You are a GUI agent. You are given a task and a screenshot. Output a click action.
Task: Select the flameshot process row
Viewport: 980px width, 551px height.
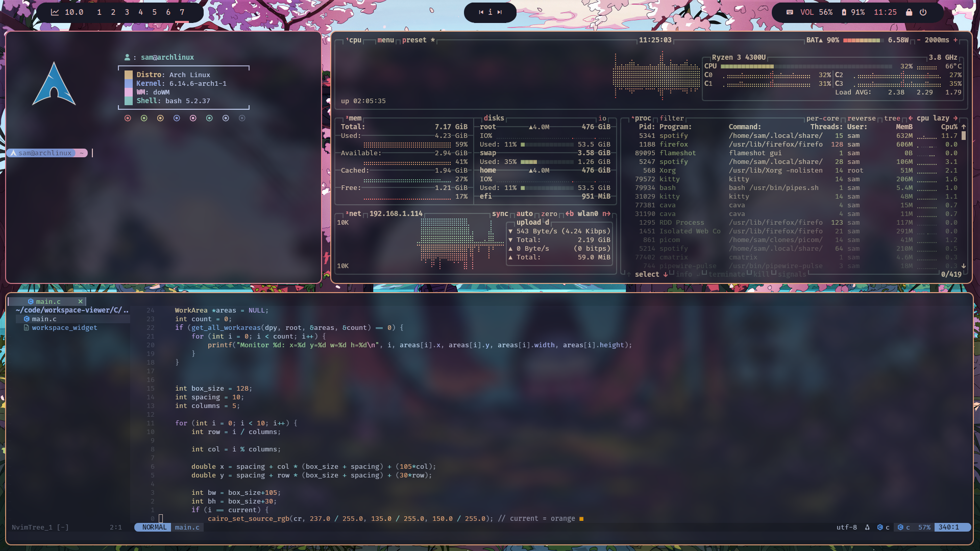click(x=795, y=153)
